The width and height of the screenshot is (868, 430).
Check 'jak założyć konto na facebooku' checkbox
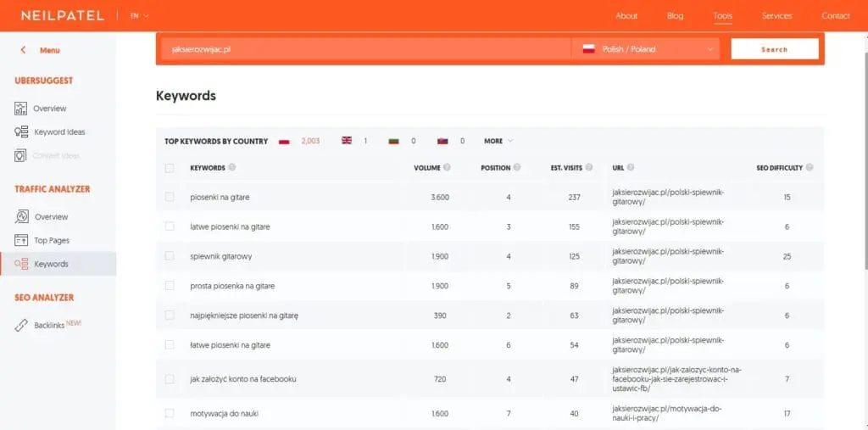pyautogui.click(x=170, y=379)
